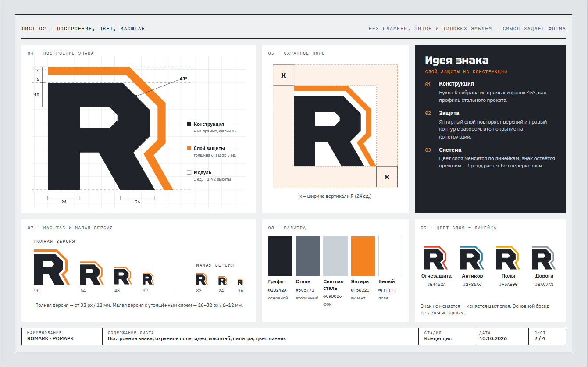Choose the Дороги grey-layer R logo
This screenshot has height=367, width=588.
(544, 258)
